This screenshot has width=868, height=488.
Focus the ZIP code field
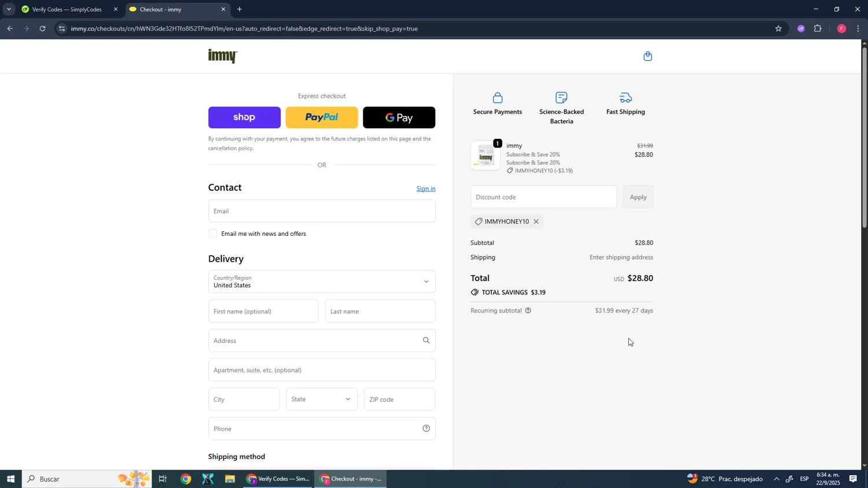pyautogui.click(x=399, y=400)
